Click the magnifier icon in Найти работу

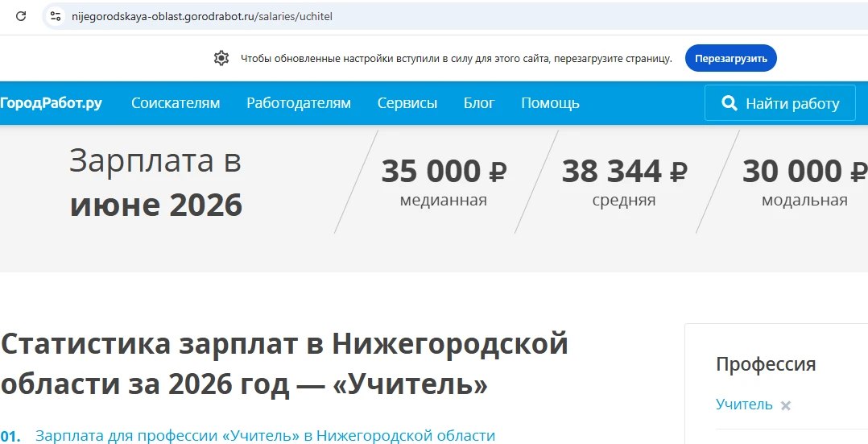pyautogui.click(x=730, y=103)
